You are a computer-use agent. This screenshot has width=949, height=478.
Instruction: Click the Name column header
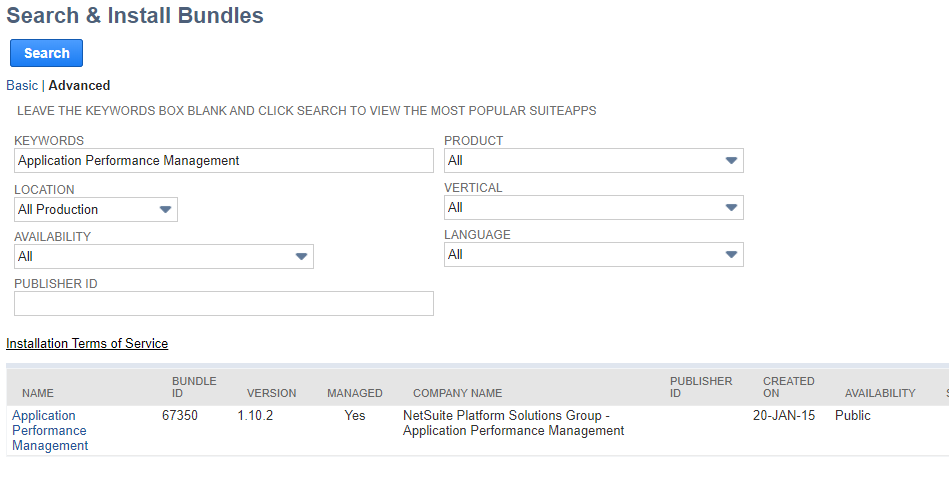tap(38, 393)
